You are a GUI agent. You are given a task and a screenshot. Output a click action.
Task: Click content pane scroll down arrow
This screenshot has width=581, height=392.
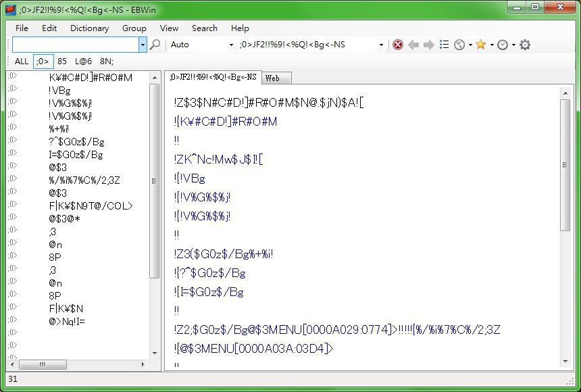[x=565, y=362]
